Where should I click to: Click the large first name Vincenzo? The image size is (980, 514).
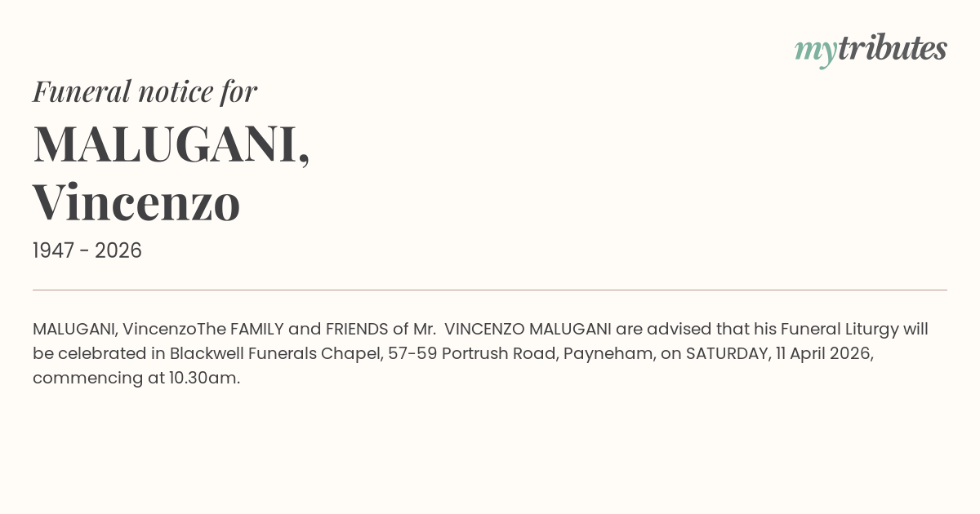[x=136, y=202]
